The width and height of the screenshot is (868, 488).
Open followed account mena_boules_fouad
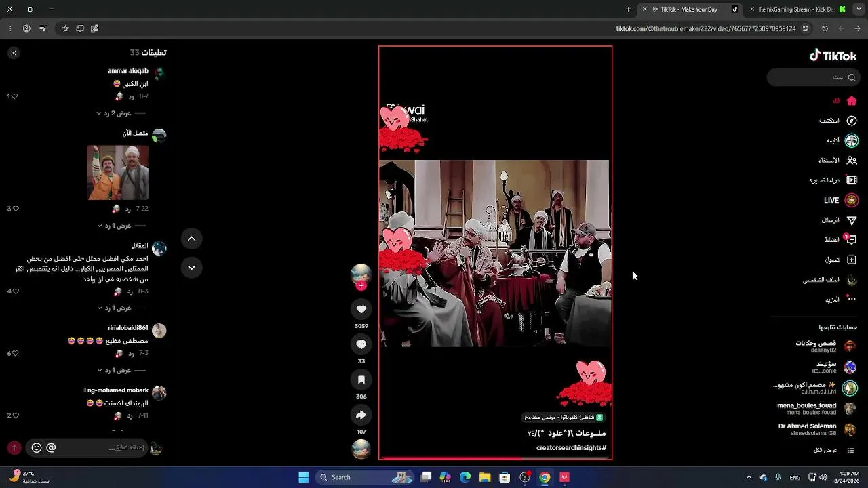click(x=817, y=409)
